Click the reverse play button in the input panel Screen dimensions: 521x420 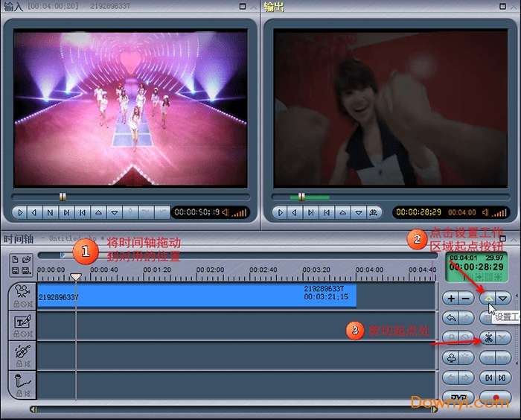(x=34, y=212)
